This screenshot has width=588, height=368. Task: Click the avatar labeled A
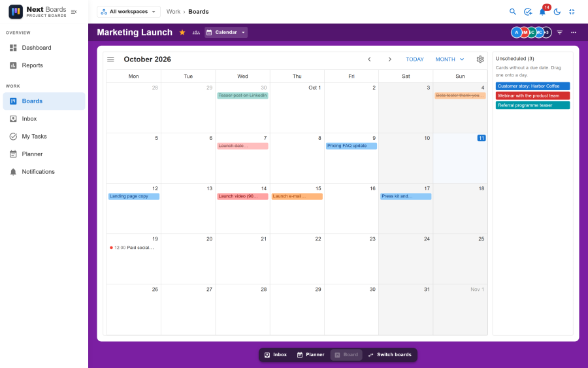(516, 33)
